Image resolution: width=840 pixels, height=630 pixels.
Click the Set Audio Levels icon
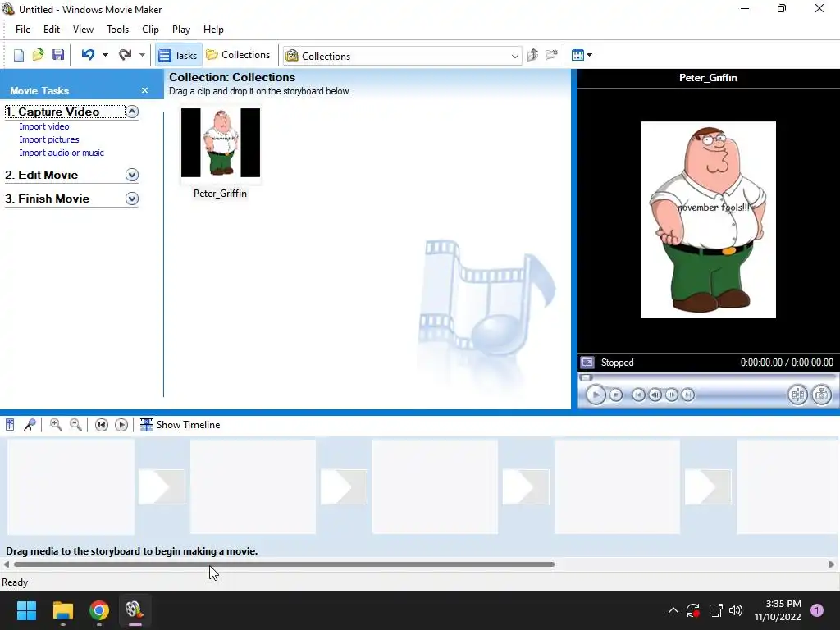tap(10, 425)
